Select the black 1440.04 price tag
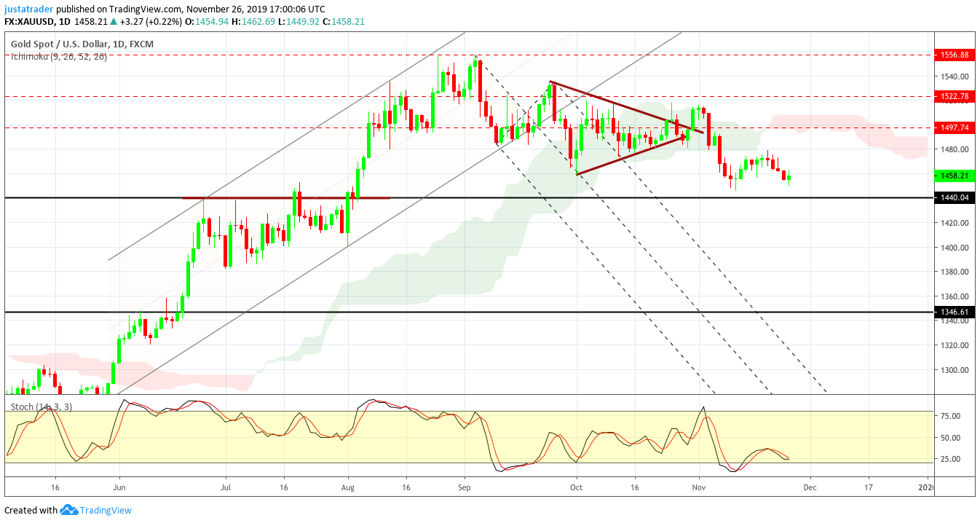 coord(954,197)
